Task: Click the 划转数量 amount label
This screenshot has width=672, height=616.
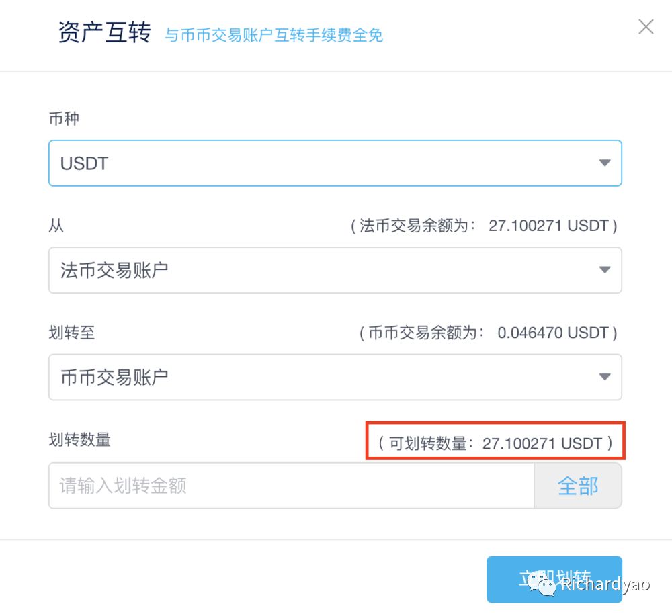Action: [78, 441]
